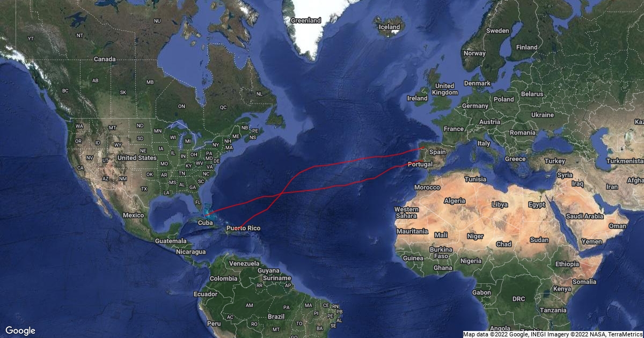Viewport: 644px width, 338px height.
Task: Select the Canada country label
Action: (105, 59)
